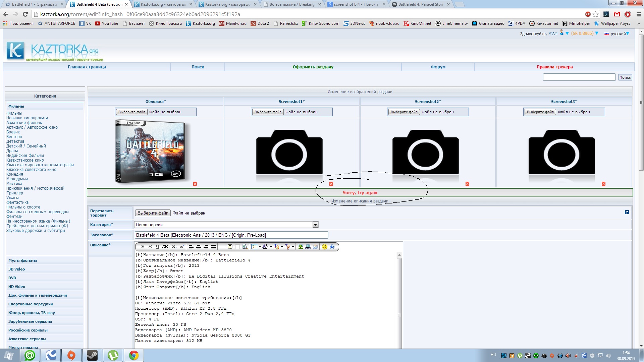The width and height of the screenshot is (644, 362).
Task: Open the Мультфильмы category section
Action: pos(22,260)
